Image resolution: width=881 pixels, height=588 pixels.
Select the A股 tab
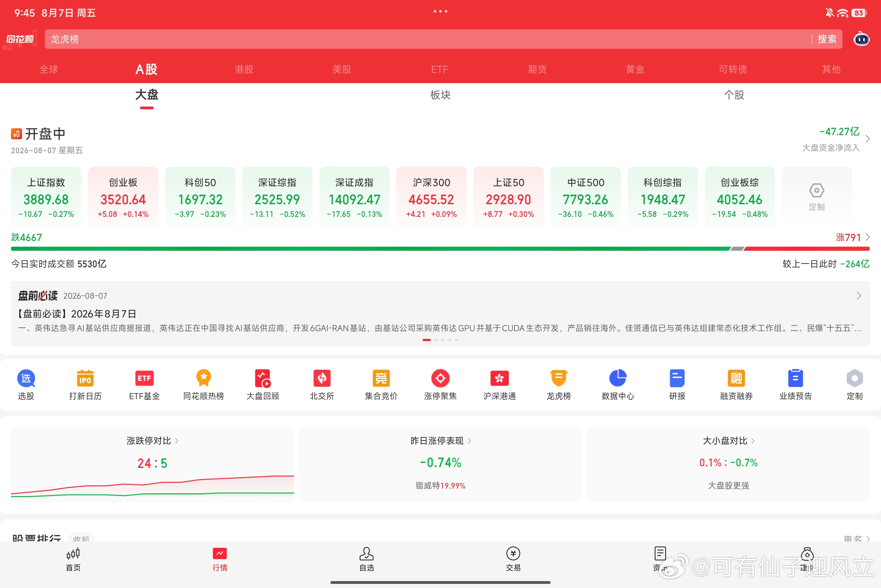pyautogui.click(x=146, y=69)
